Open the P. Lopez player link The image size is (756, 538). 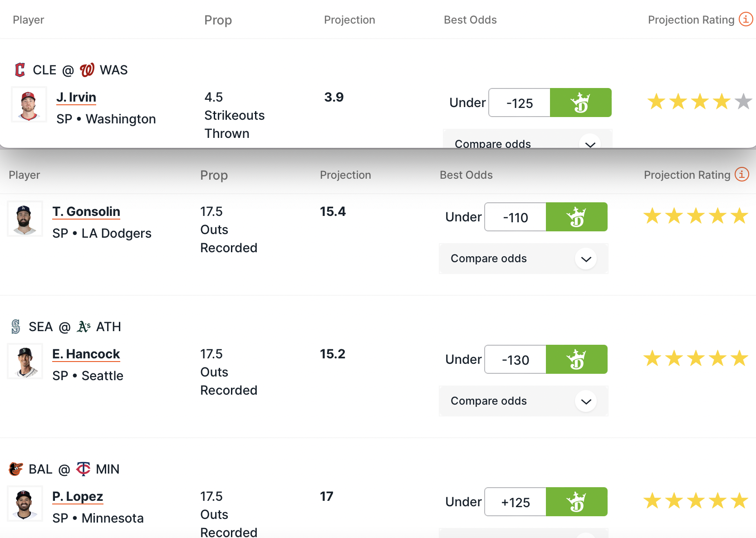[78, 497]
